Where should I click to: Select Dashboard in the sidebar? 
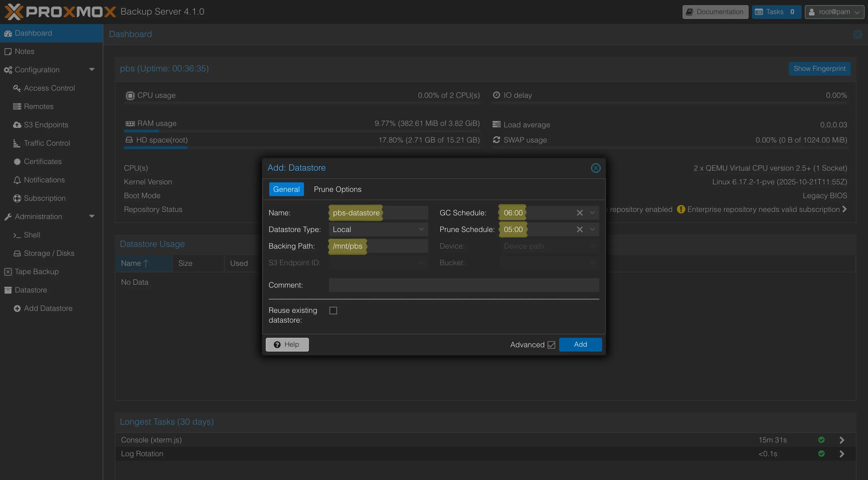click(x=51, y=33)
